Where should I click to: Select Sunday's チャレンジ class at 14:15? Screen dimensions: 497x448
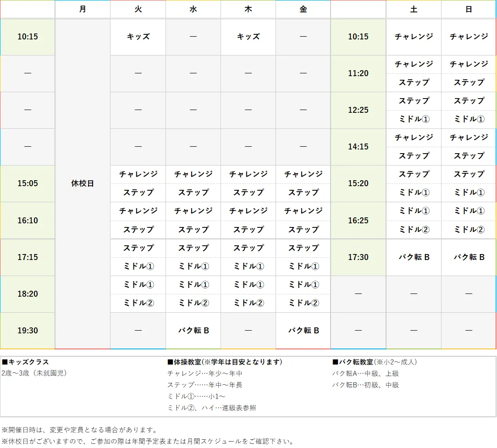468,138
